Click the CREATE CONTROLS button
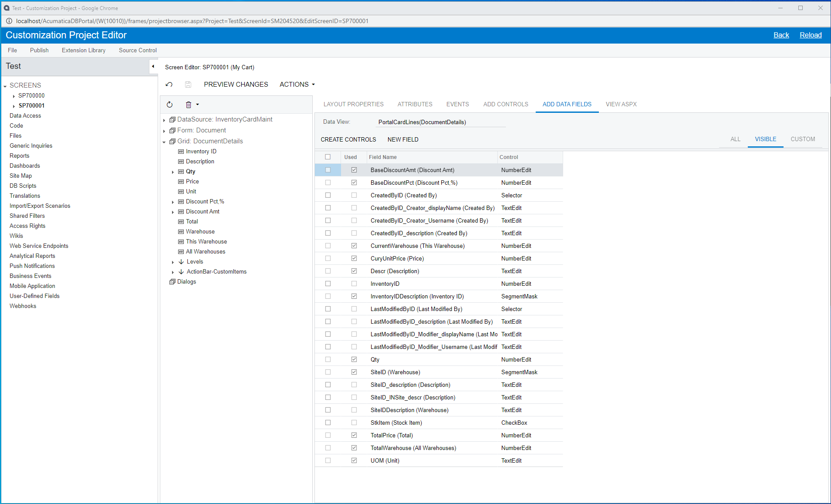Viewport: 831px width, 504px height. tap(348, 139)
